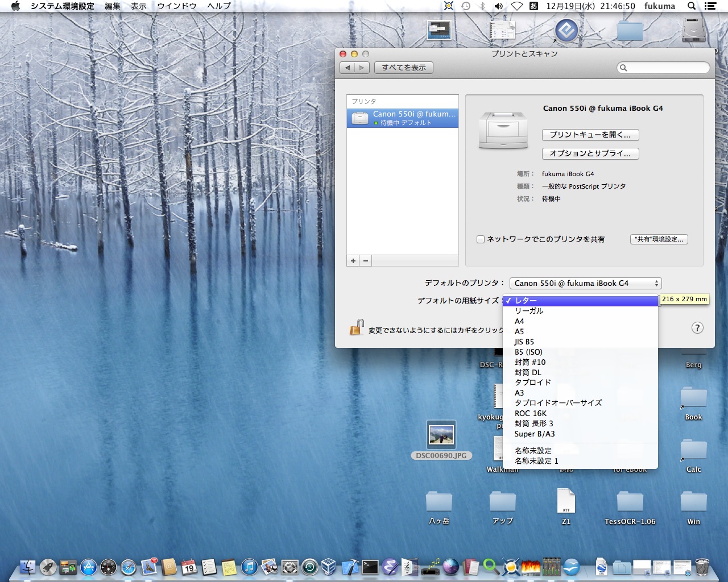Click the Trash icon in the Dock

702,567
